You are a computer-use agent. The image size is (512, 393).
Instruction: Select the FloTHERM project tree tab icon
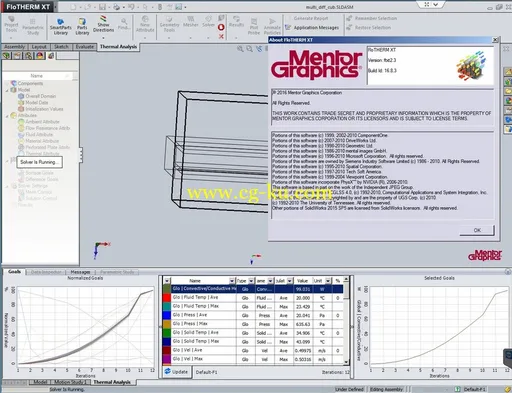point(51,56)
